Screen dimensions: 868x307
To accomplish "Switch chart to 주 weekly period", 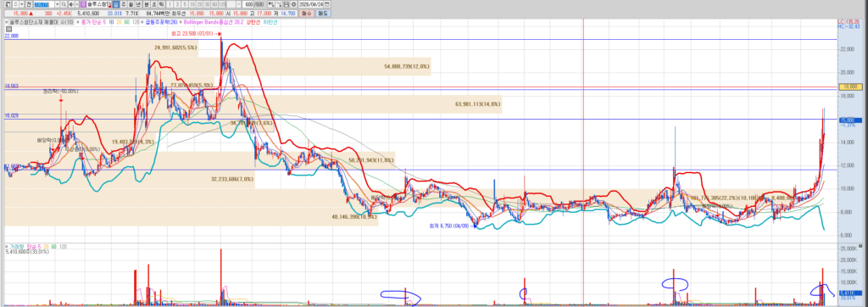I will tap(124, 4).
